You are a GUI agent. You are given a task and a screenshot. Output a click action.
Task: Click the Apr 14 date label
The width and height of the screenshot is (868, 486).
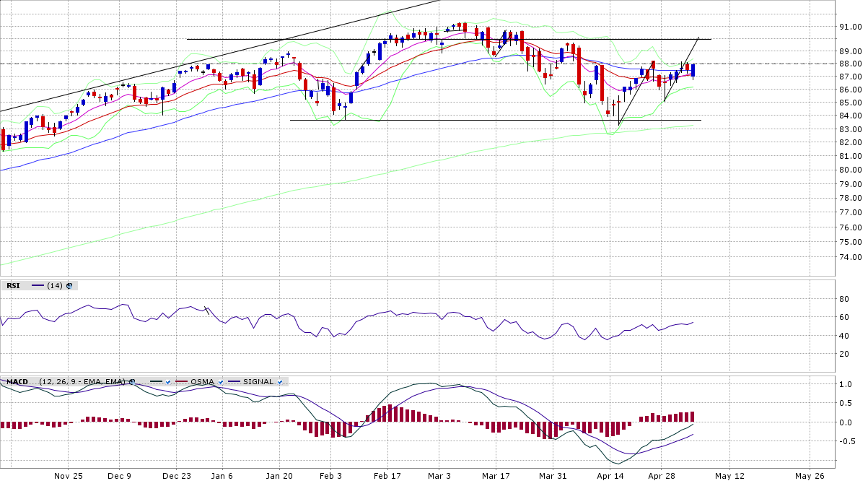pyautogui.click(x=610, y=476)
